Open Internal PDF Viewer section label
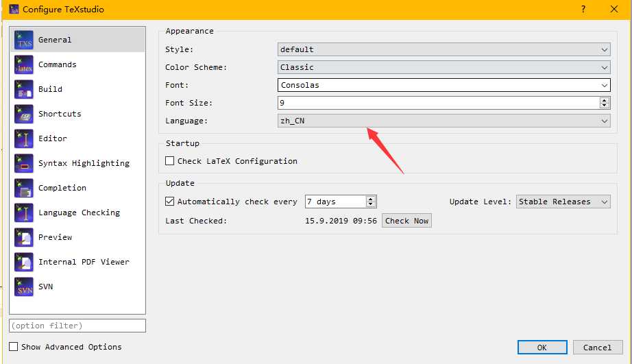This screenshot has height=364, width=632. pos(84,262)
